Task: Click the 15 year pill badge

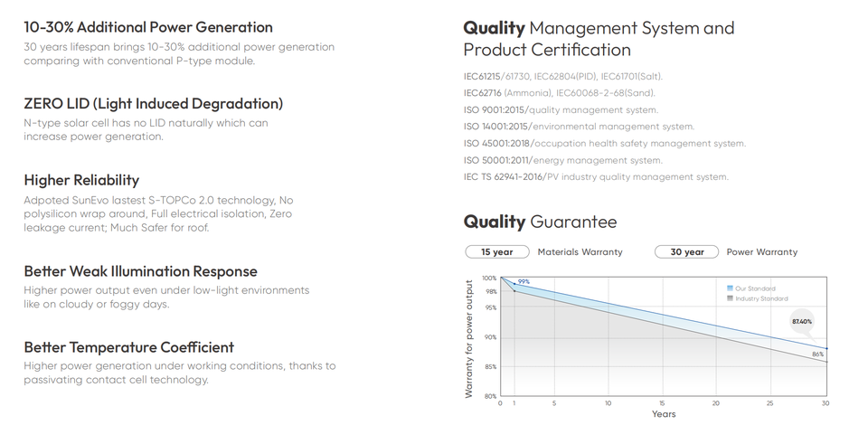Action: click(x=496, y=252)
